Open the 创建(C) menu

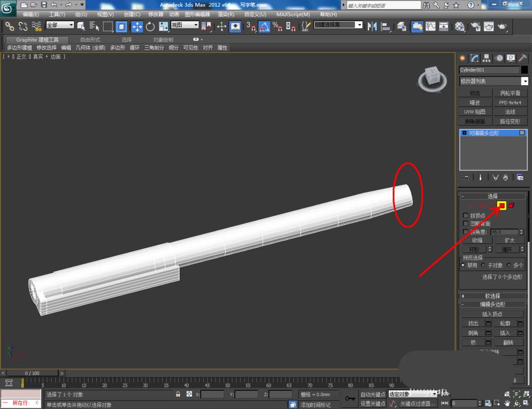[132, 14]
